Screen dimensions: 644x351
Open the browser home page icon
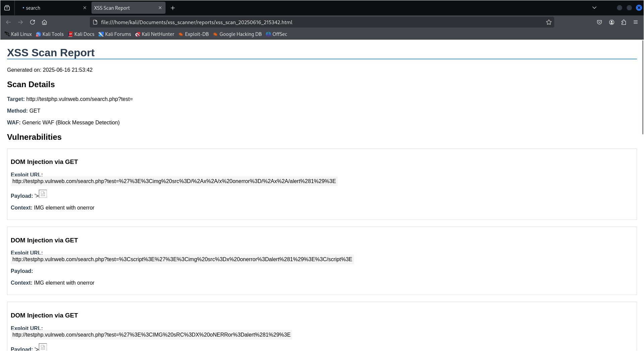[x=45, y=22]
